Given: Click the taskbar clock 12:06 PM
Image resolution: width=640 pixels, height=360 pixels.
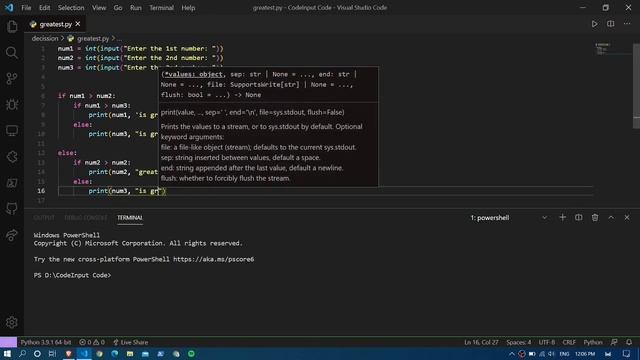Looking at the screenshot, I should [585, 354].
